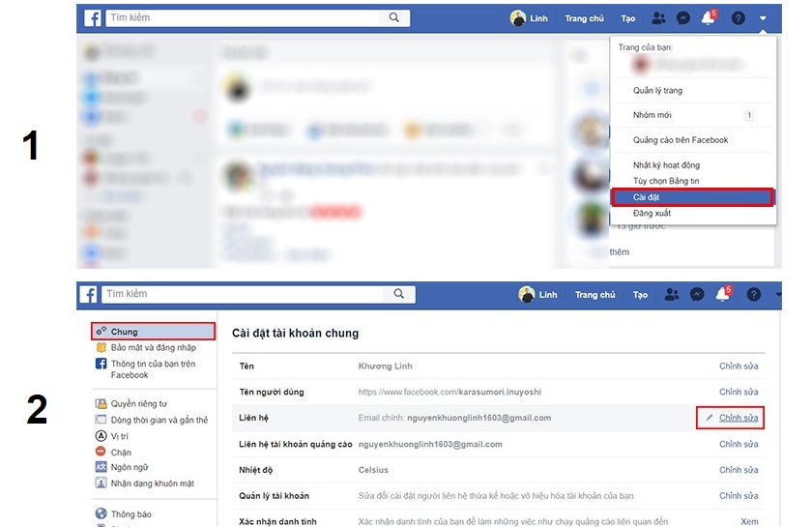The height and width of the screenshot is (527, 812).
Task: Open notifications bell in the top header
Action: click(709, 17)
